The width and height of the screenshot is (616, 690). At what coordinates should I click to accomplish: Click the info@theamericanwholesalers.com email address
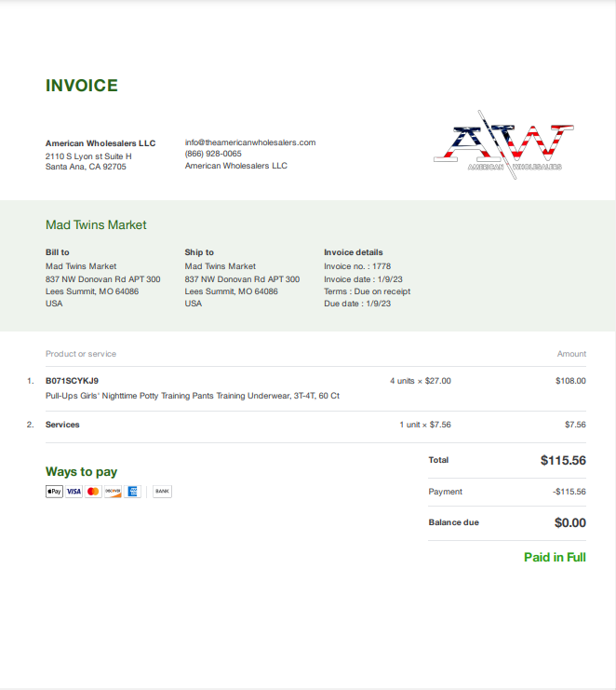pyautogui.click(x=250, y=142)
